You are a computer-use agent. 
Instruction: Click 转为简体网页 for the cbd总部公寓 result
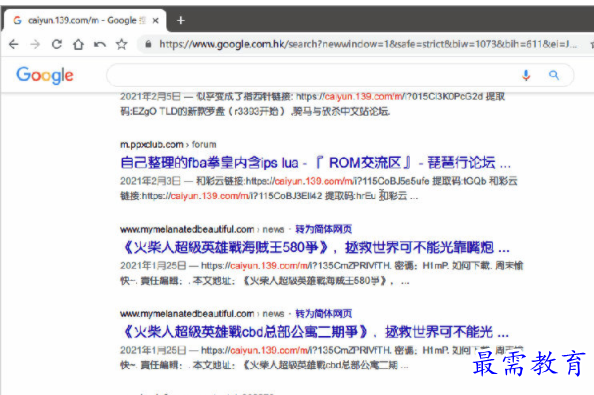pos(324,314)
